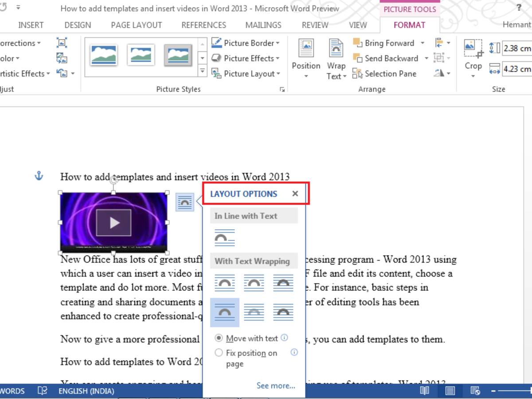
Task: Click info icon next to Fix position
Action: pos(294,352)
